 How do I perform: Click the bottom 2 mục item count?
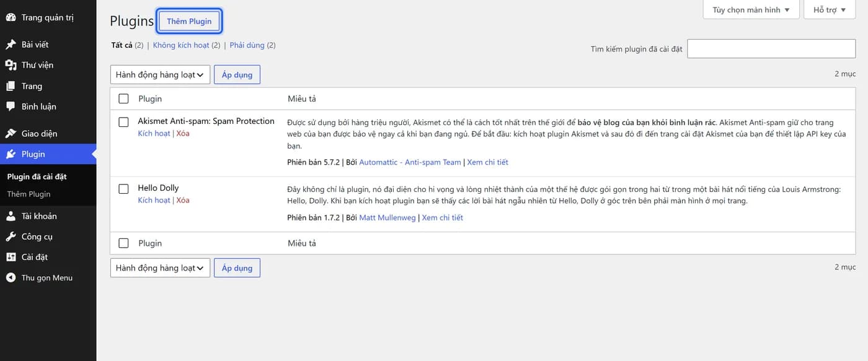click(x=845, y=267)
